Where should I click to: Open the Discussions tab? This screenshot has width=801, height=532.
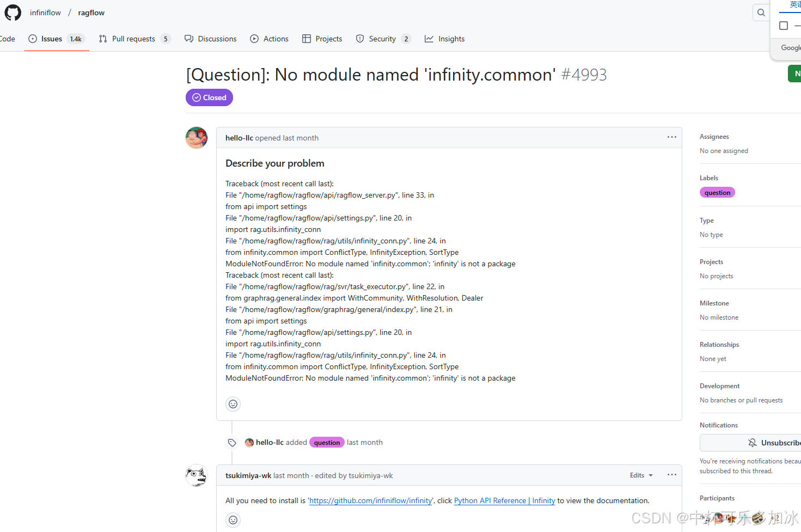coord(211,39)
